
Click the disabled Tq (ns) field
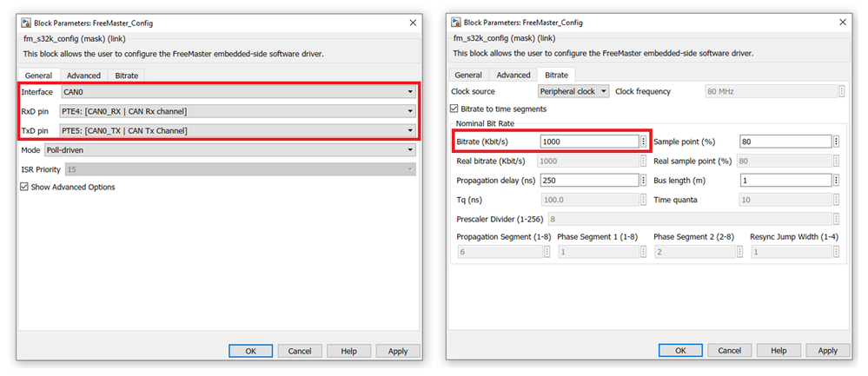point(590,200)
